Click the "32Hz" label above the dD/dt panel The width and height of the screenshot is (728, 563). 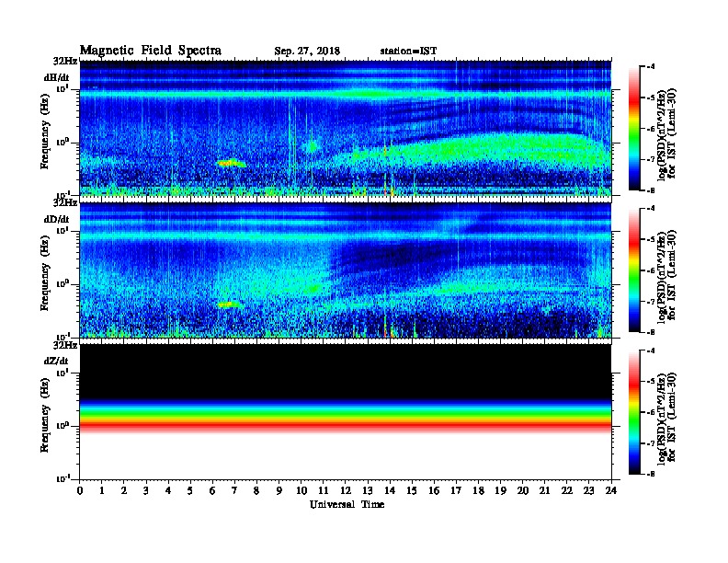(x=65, y=202)
